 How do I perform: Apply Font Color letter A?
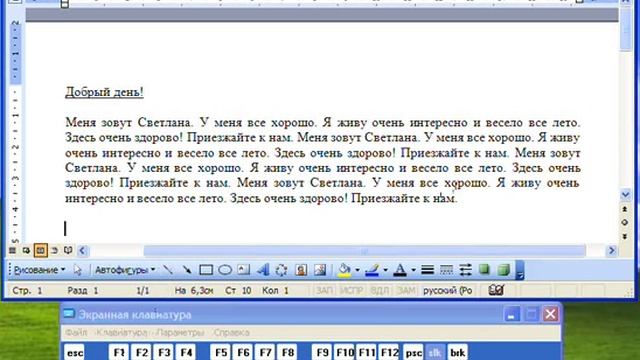[x=400, y=270]
